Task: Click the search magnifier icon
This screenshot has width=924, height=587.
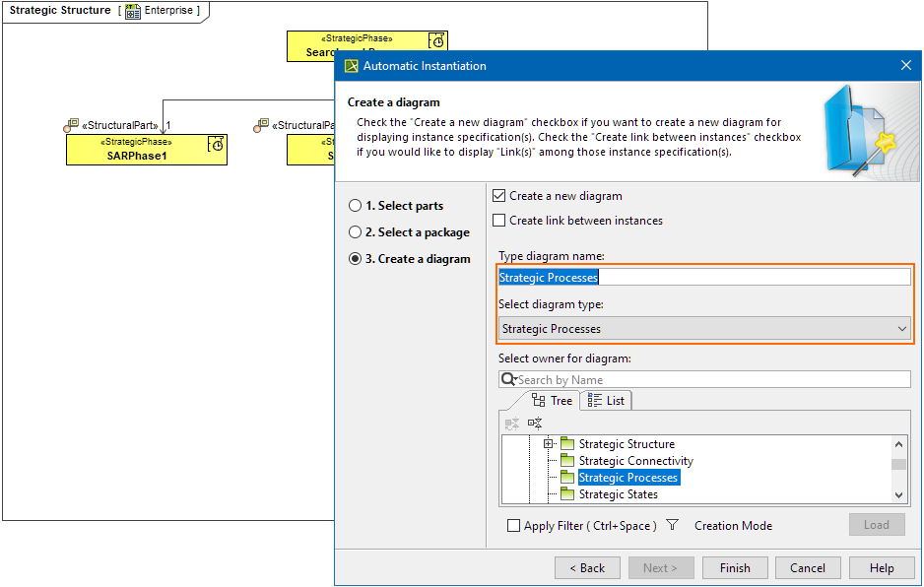Action: pyautogui.click(x=508, y=380)
